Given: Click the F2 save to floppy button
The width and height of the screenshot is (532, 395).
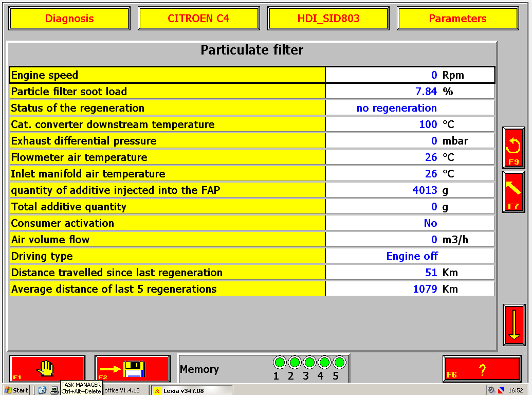Looking at the screenshot, I should pyautogui.click(x=132, y=369).
